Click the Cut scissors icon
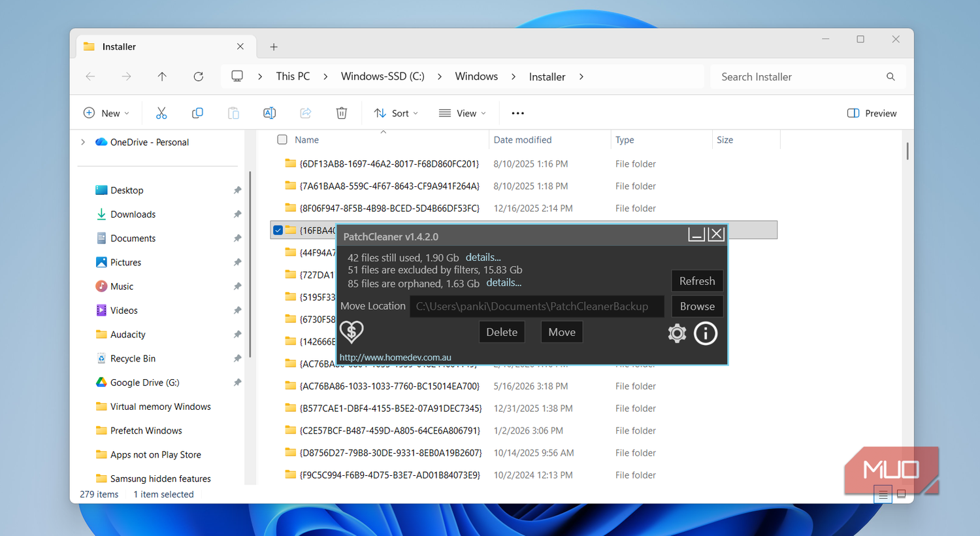980x536 pixels. click(x=161, y=113)
